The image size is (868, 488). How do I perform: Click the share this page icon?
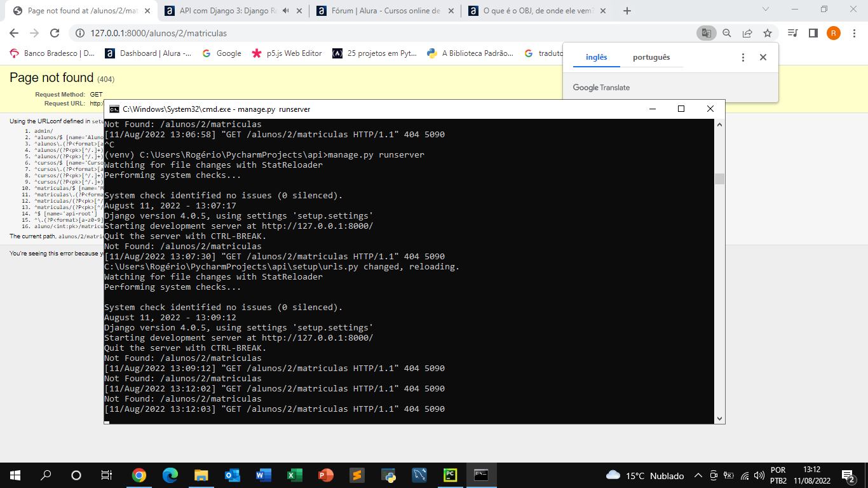click(747, 33)
